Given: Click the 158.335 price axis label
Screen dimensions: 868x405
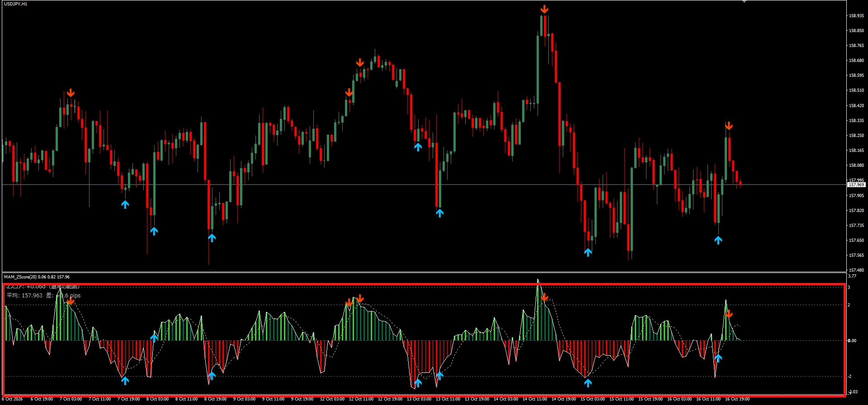Looking at the screenshot, I should click(857, 121).
